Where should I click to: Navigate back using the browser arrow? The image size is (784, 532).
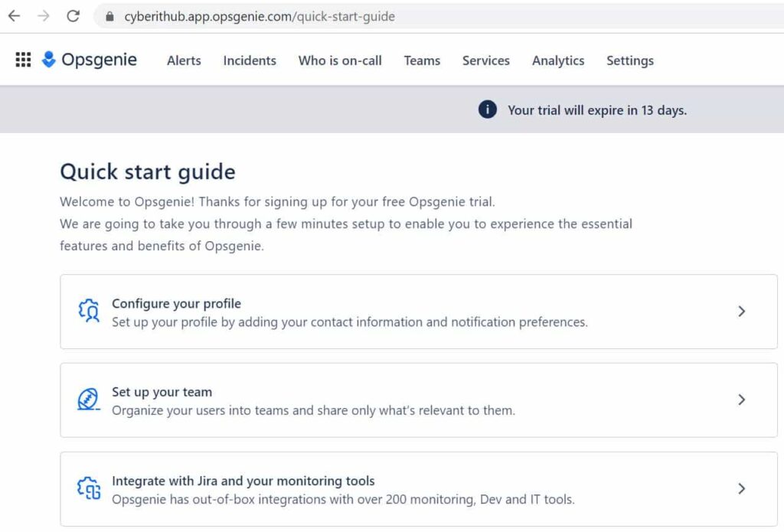click(x=15, y=16)
